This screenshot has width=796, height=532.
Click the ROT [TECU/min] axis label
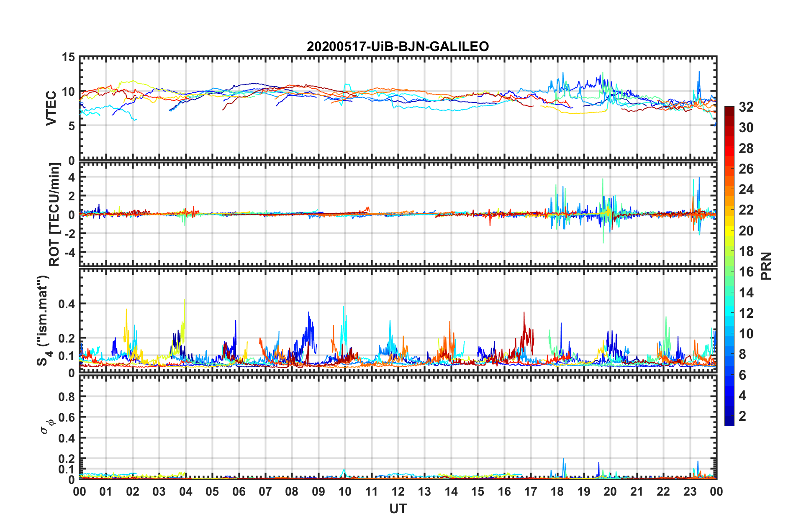tap(54, 215)
